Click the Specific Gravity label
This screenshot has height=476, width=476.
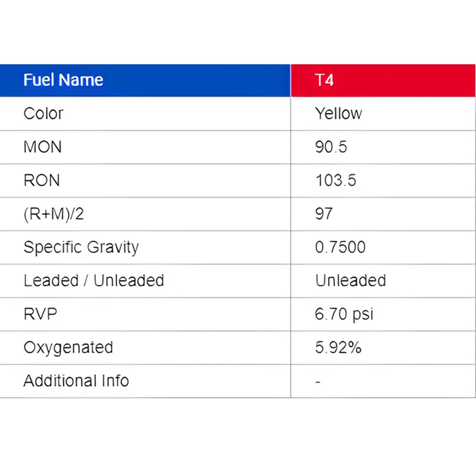tap(81, 248)
